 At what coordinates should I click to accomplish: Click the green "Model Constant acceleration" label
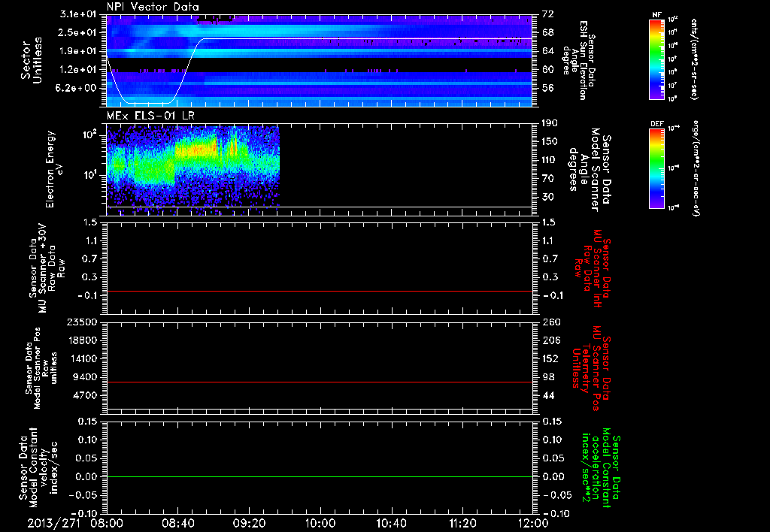600,467
